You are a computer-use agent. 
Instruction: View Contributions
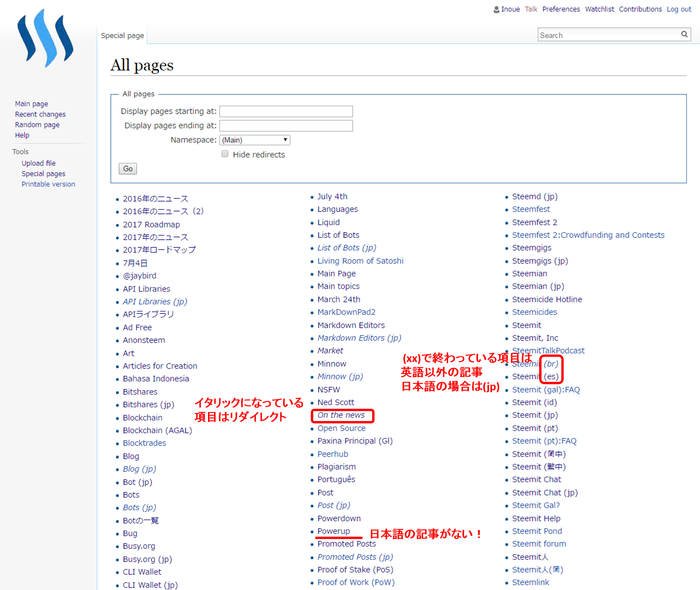pyautogui.click(x=641, y=9)
